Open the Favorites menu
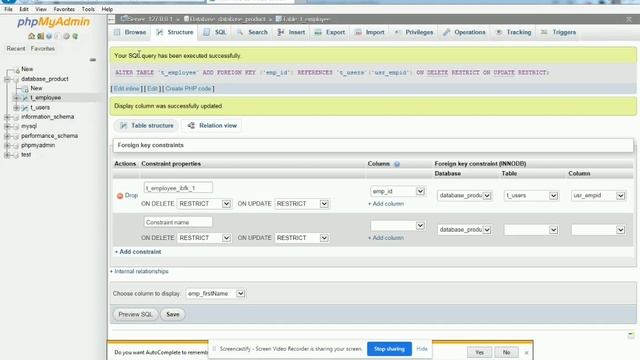The height and width of the screenshot is (360, 640). tap(64, 9)
